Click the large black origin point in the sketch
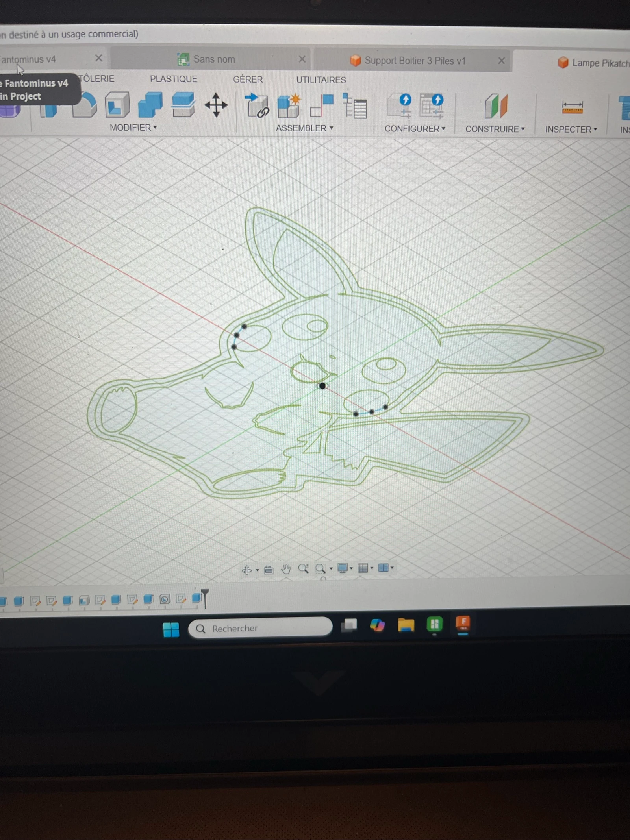Viewport: 630px width, 840px height. coord(322,386)
